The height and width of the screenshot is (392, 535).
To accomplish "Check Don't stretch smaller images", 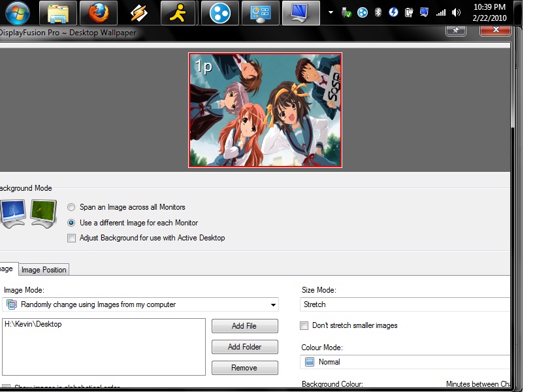I will point(304,325).
